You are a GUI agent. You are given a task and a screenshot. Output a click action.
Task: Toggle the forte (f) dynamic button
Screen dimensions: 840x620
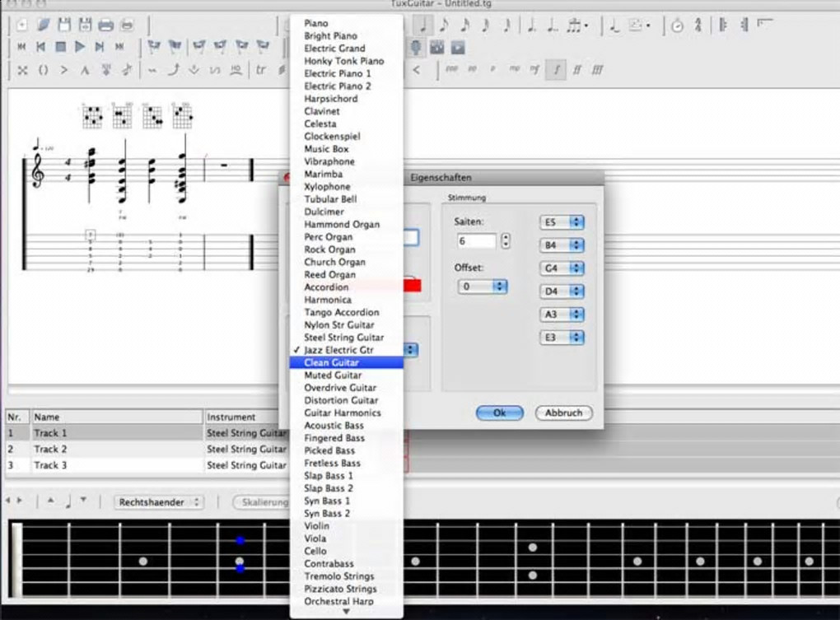click(557, 70)
